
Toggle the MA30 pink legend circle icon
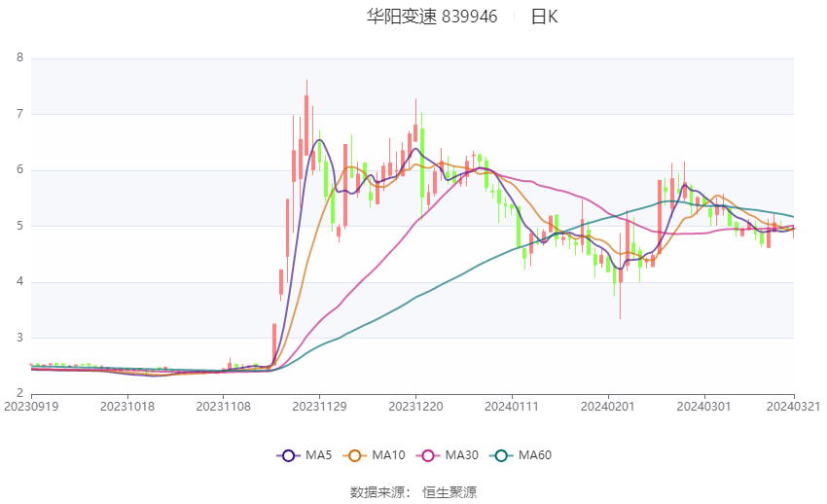(428, 455)
